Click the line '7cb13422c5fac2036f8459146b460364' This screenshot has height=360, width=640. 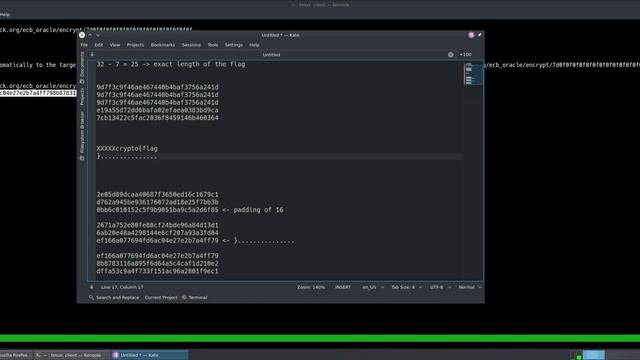(158, 118)
